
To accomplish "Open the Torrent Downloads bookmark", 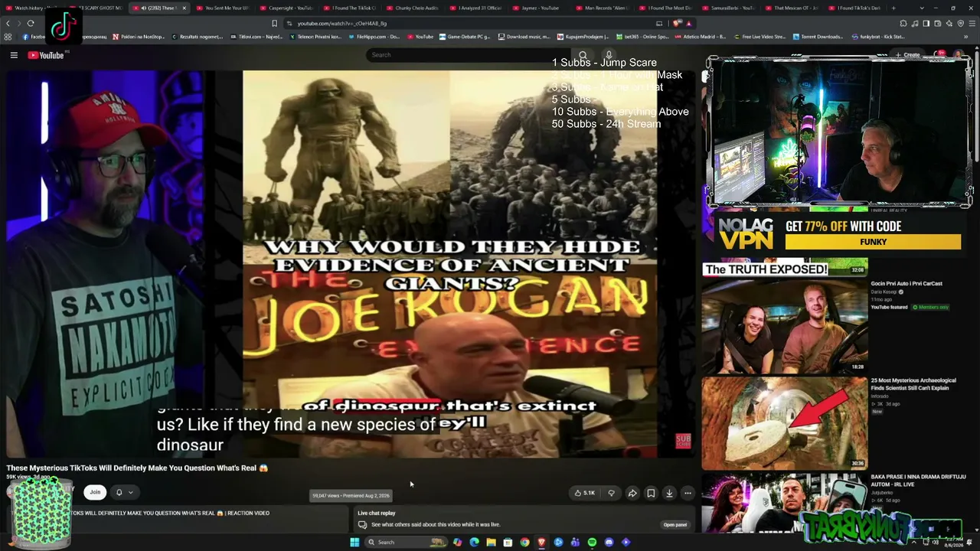I will (818, 37).
